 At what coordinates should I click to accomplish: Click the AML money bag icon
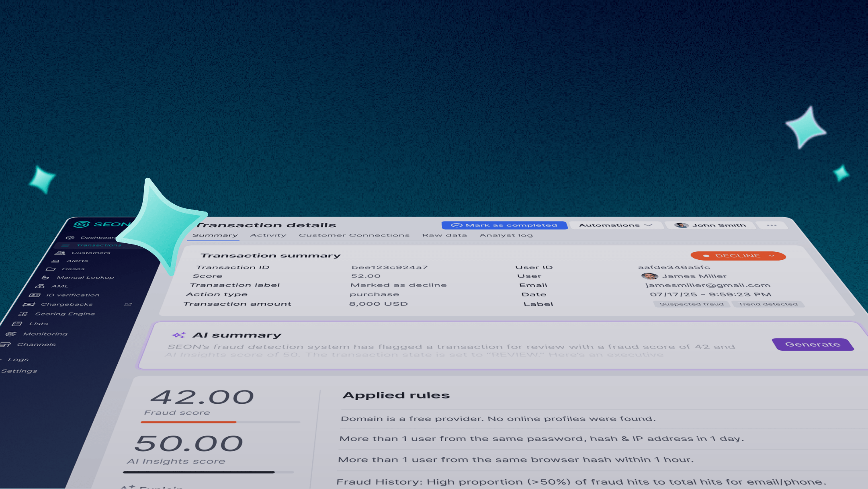(40, 286)
